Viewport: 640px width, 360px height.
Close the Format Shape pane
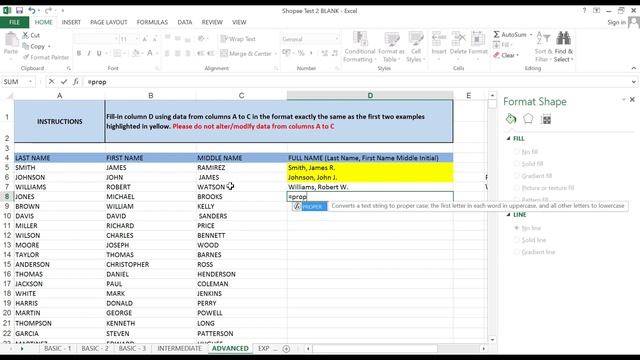632,99
